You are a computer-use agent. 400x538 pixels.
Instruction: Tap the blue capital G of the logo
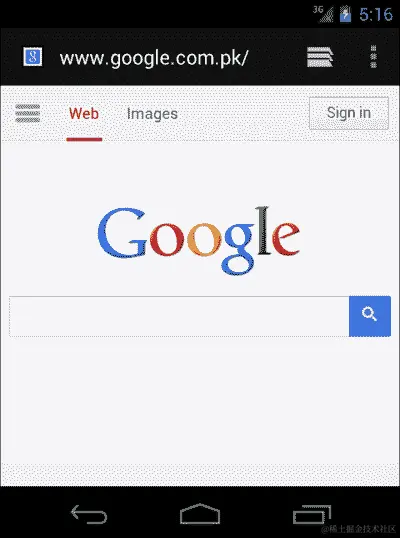click(x=122, y=233)
